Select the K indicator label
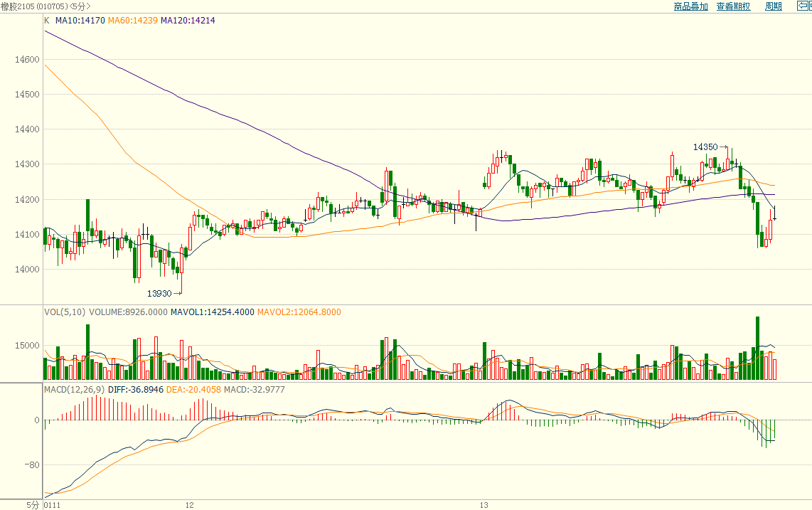The height and width of the screenshot is (510, 812). (47, 21)
